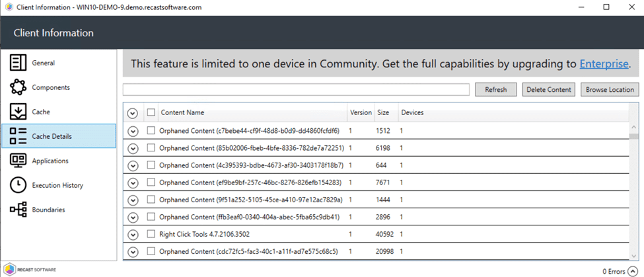Click the Components gear icon
644x277 pixels.
(x=18, y=87)
